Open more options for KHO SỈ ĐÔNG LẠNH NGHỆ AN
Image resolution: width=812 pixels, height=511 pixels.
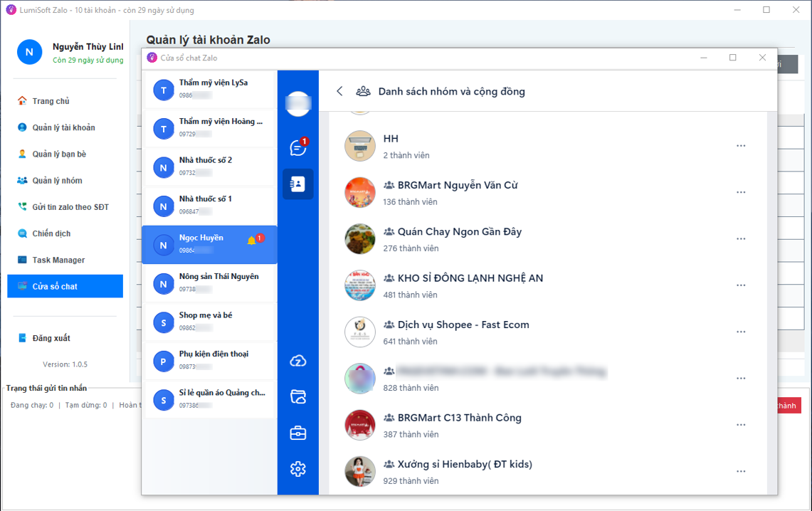(741, 286)
